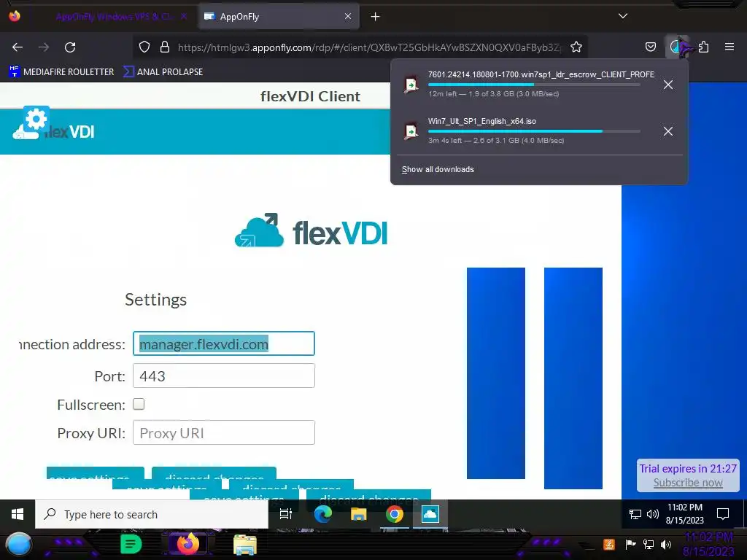Open the host Start orb
The height and width of the screenshot is (560, 747).
point(19,544)
